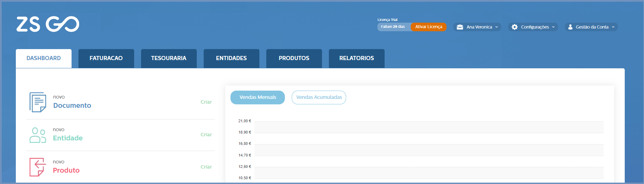Open the DASHBOARD tab
This screenshot has height=184, width=644.
[x=44, y=58]
